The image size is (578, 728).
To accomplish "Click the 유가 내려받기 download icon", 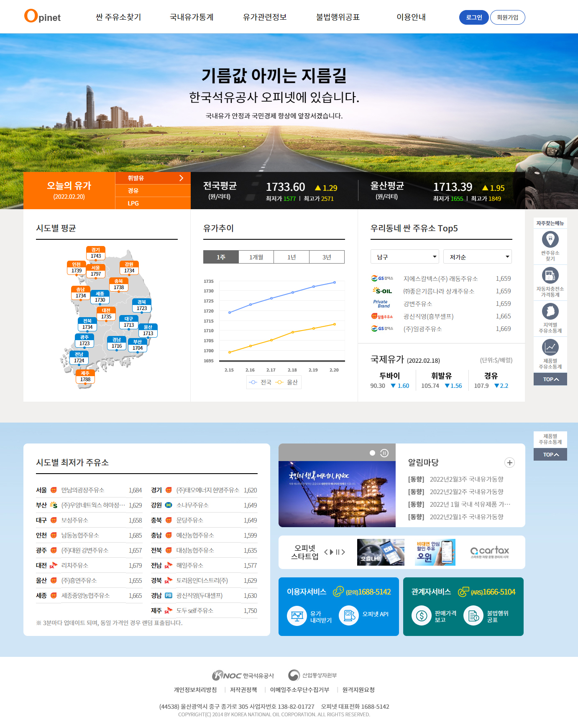I will pos(297,616).
